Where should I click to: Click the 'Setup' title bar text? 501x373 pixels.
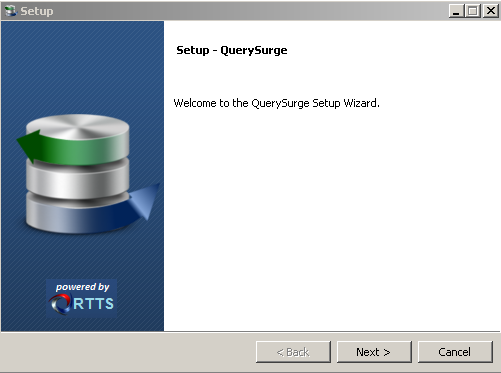[x=37, y=11]
